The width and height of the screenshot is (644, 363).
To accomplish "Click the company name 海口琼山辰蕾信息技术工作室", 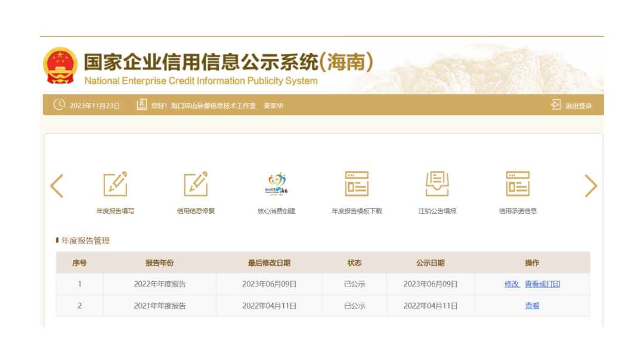I will click(213, 106).
